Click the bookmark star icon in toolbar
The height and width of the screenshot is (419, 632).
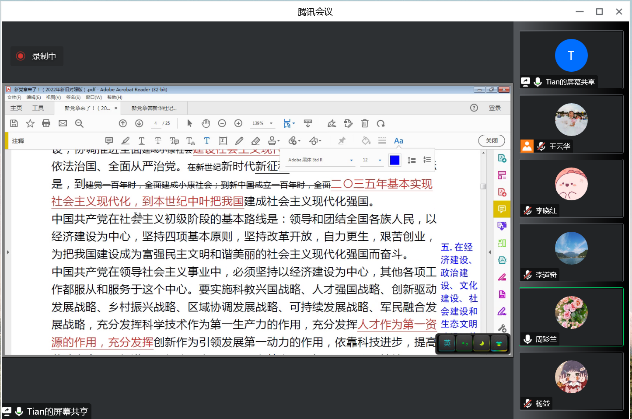(29, 123)
